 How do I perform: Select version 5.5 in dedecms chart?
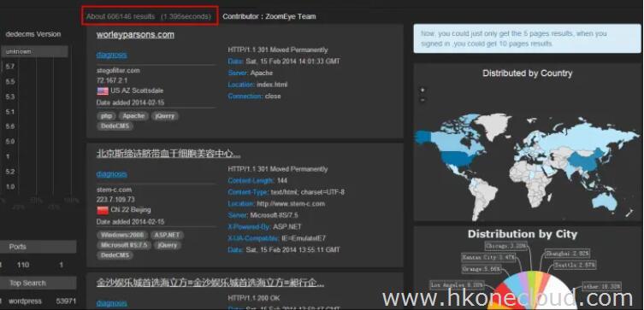(10, 82)
